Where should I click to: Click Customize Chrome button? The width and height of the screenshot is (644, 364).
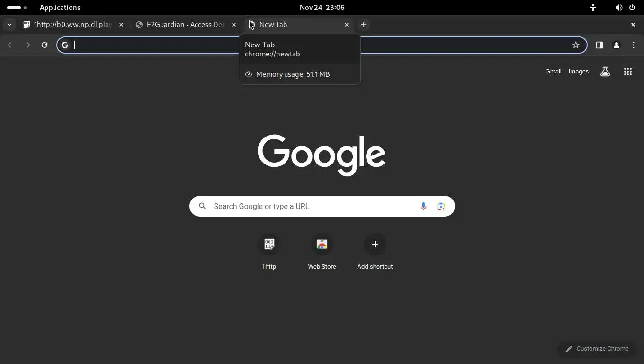coord(597,349)
